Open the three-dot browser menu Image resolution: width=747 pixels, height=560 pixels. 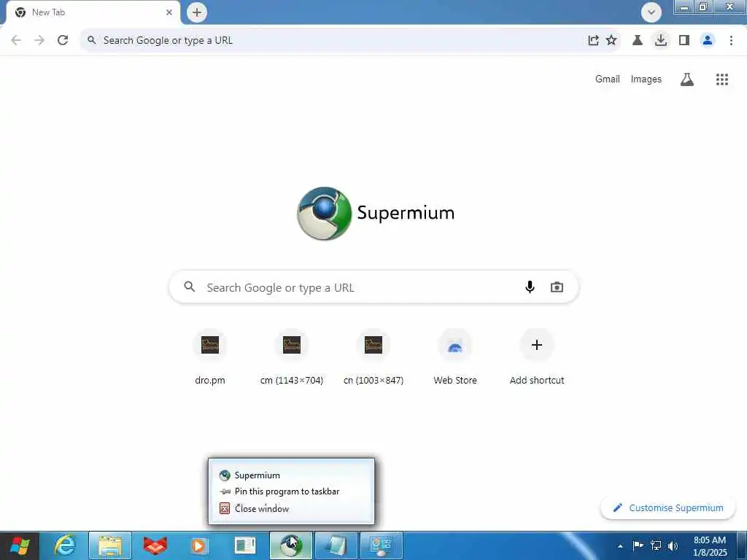pyautogui.click(x=731, y=41)
